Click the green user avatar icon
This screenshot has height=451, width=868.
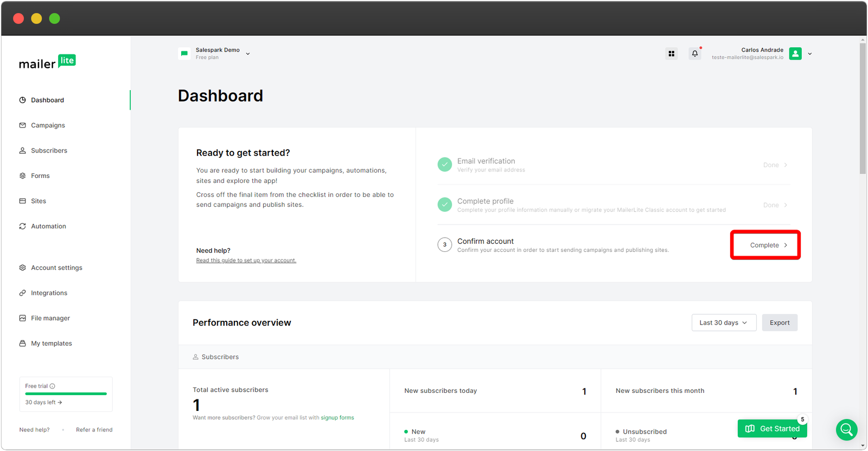pyautogui.click(x=795, y=54)
